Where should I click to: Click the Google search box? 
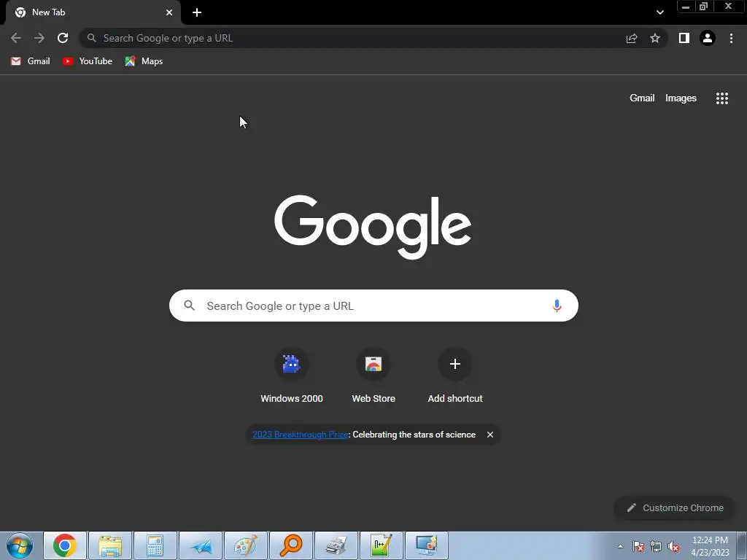(373, 306)
